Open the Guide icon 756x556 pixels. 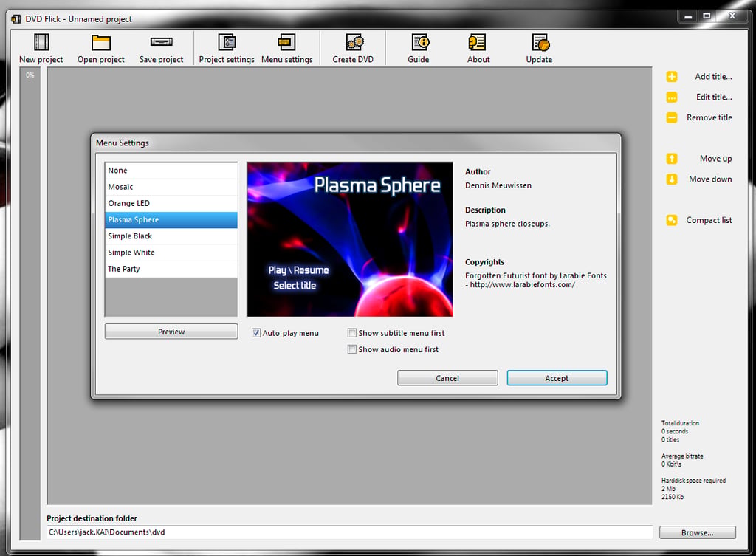pos(420,42)
